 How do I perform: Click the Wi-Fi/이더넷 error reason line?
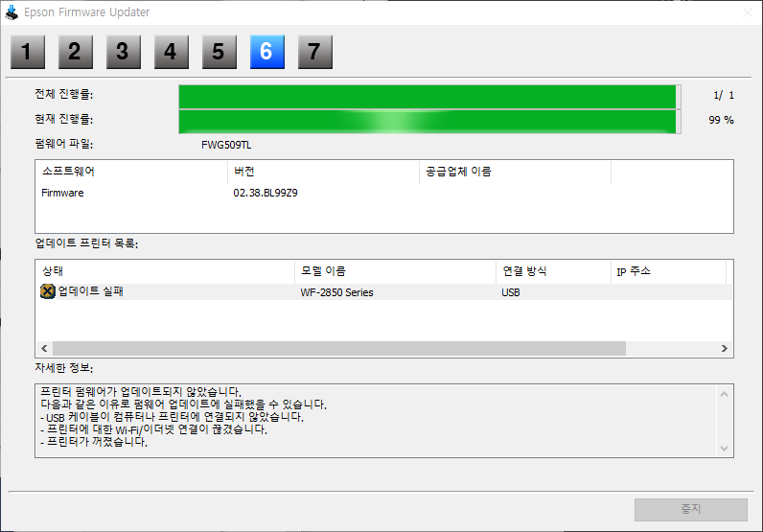[x=153, y=429]
